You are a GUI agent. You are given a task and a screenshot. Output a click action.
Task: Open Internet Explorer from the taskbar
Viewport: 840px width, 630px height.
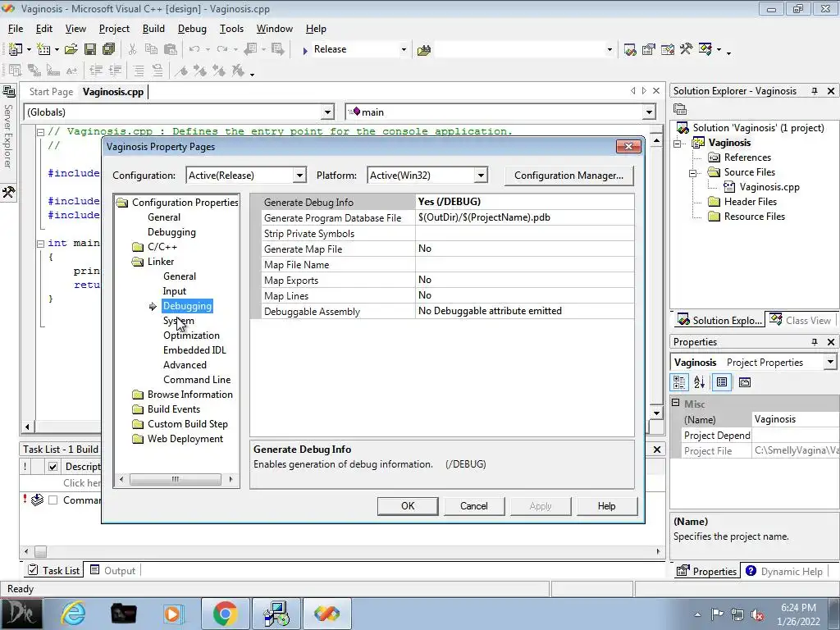click(x=73, y=614)
